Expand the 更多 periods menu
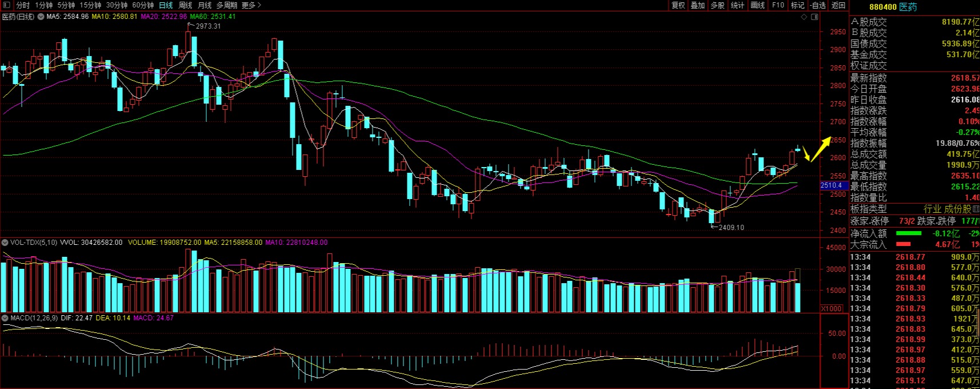The image size is (980, 389). tap(251, 5)
